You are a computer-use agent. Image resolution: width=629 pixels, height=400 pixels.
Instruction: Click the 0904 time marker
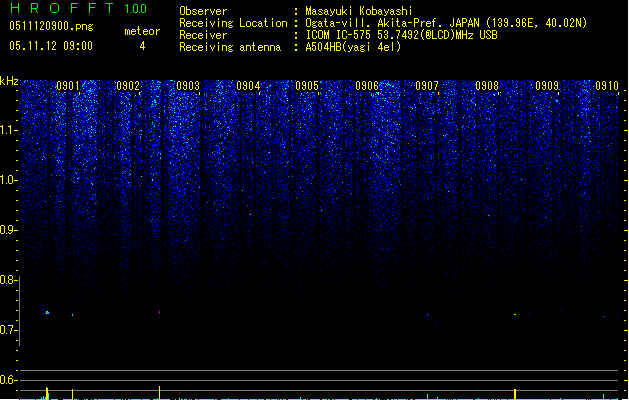click(248, 86)
